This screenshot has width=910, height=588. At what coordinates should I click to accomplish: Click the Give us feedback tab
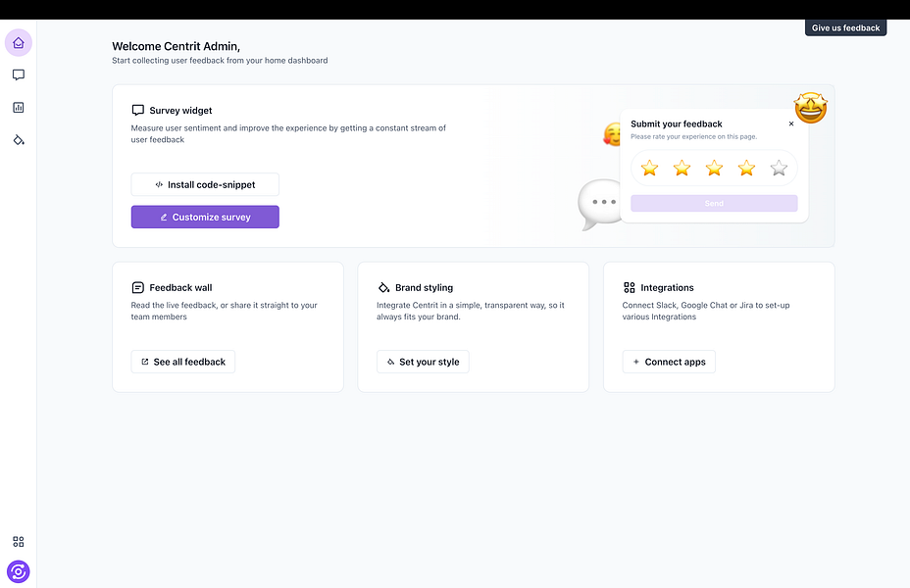pyautogui.click(x=845, y=28)
